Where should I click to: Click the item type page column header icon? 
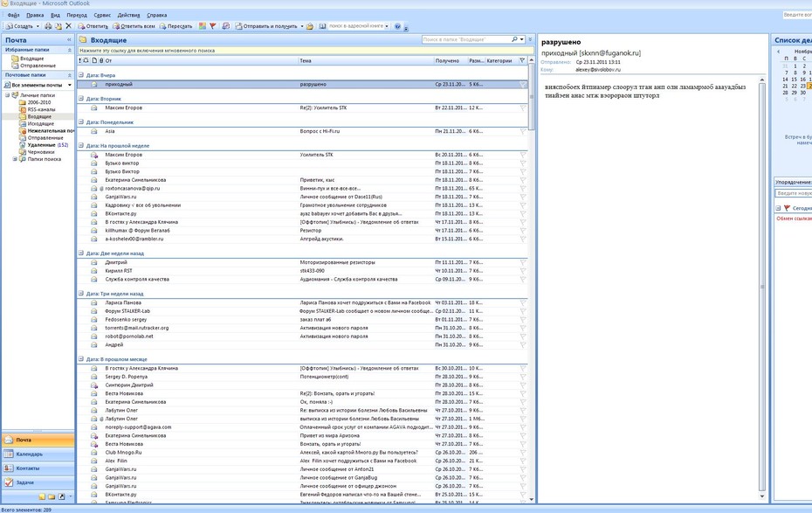[94, 60]
